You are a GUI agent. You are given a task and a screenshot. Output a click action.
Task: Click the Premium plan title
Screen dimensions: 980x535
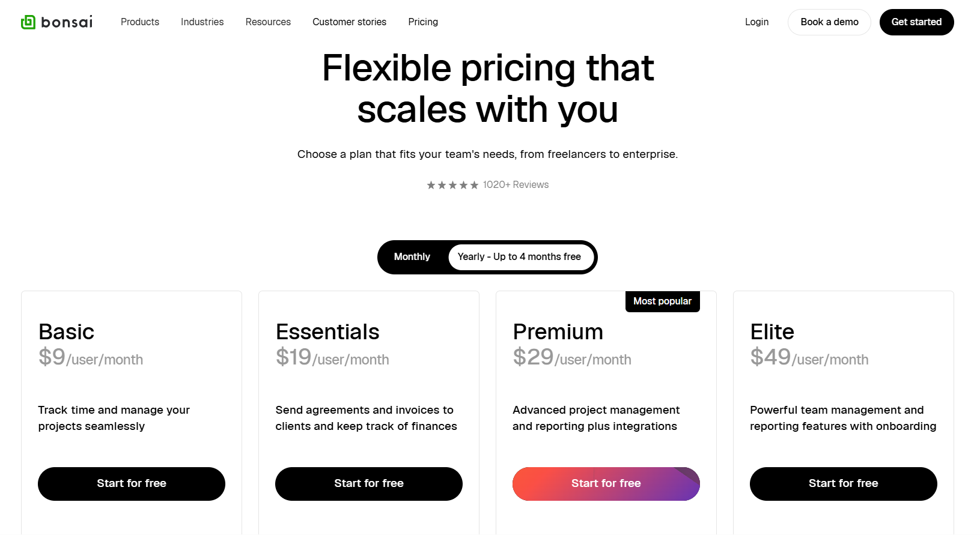[x=558, y=332]
